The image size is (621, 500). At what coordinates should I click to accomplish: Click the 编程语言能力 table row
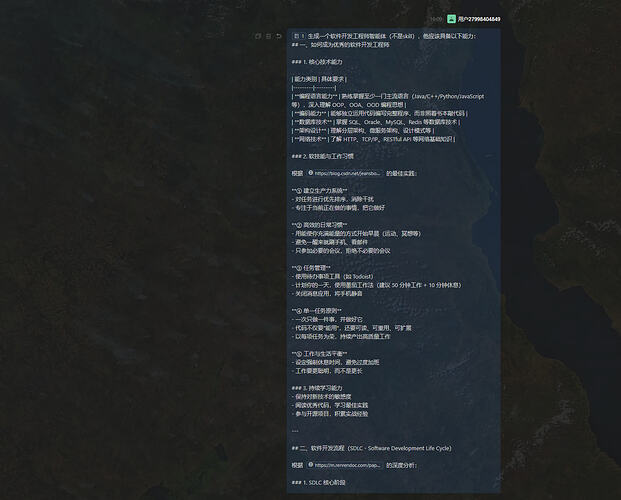coord(388,101)
